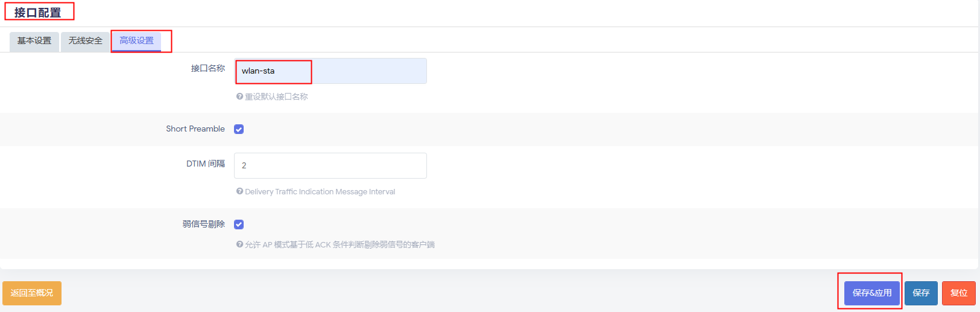The width and height of the screenshot is (980, 312).
Task: Toggle the Short Preamble checkbox
Action: pyautogui.click(x=239, y=129)
